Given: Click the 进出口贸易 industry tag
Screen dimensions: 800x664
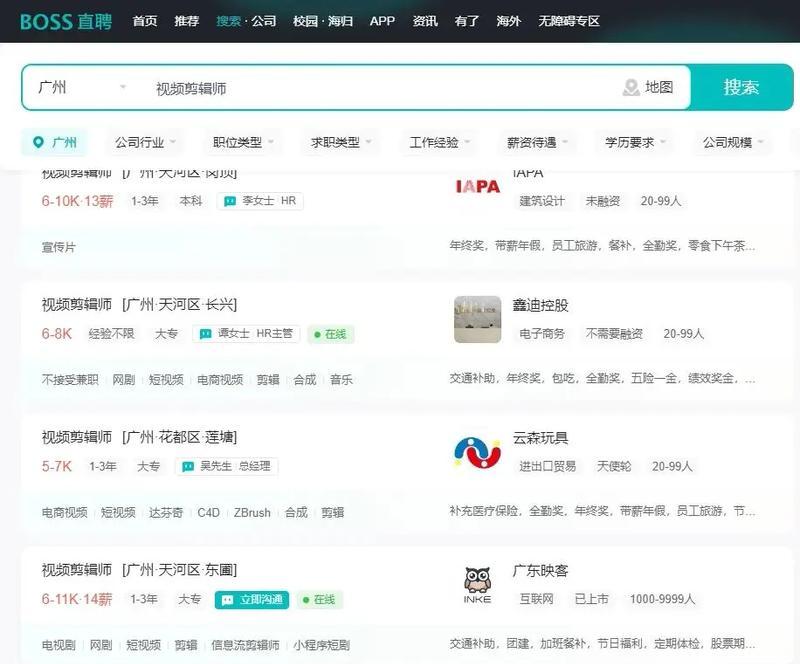Looking at the screenshot, I should (547, 466).
